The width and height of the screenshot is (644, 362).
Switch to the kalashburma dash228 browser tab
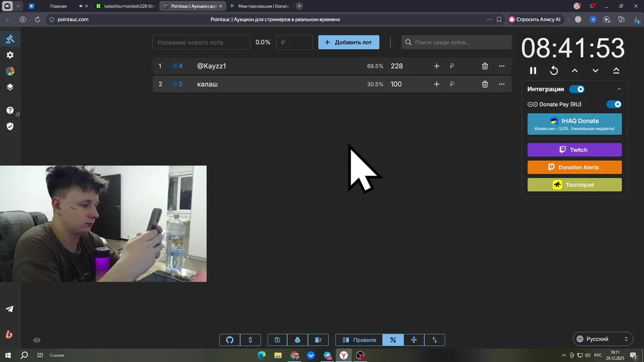(126, 6)
